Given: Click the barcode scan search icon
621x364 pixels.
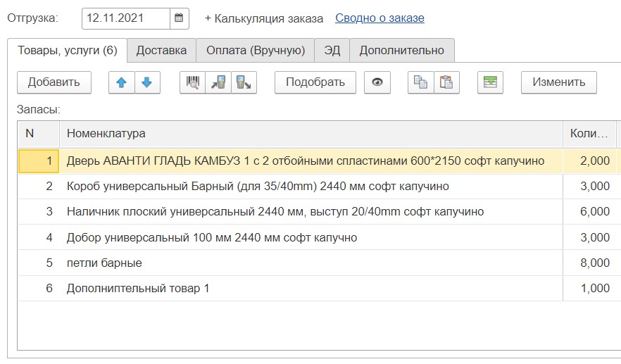Looking at the screenshot, I should coord(192,82).
